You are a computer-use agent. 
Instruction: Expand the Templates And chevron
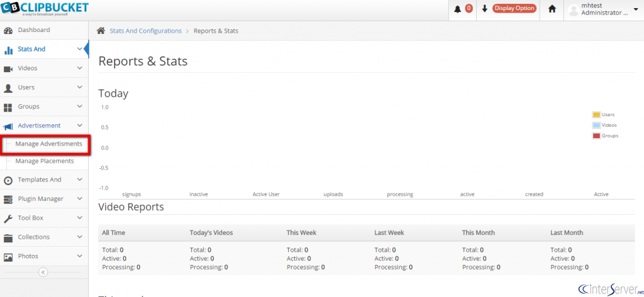coord(80,180)
